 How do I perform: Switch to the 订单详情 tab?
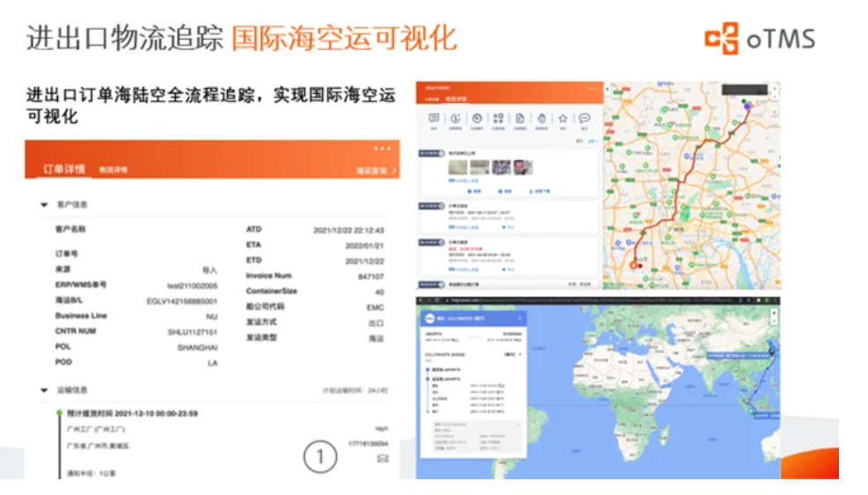pos(64,169)
